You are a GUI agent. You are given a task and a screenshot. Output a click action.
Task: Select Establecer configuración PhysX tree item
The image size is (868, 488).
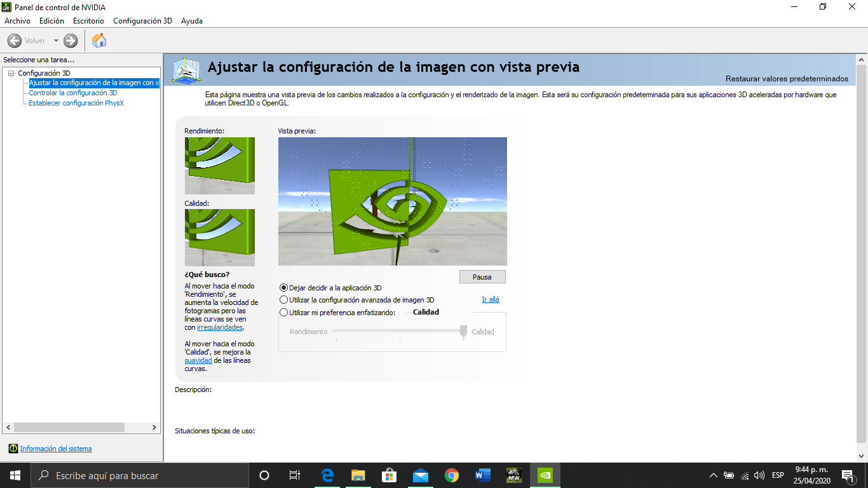tap(76, 103)
